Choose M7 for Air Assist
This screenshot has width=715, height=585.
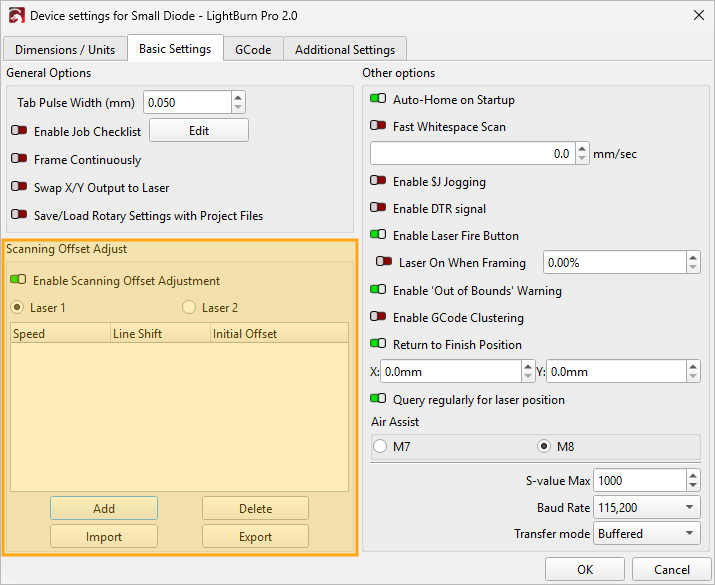coord(380,445)
